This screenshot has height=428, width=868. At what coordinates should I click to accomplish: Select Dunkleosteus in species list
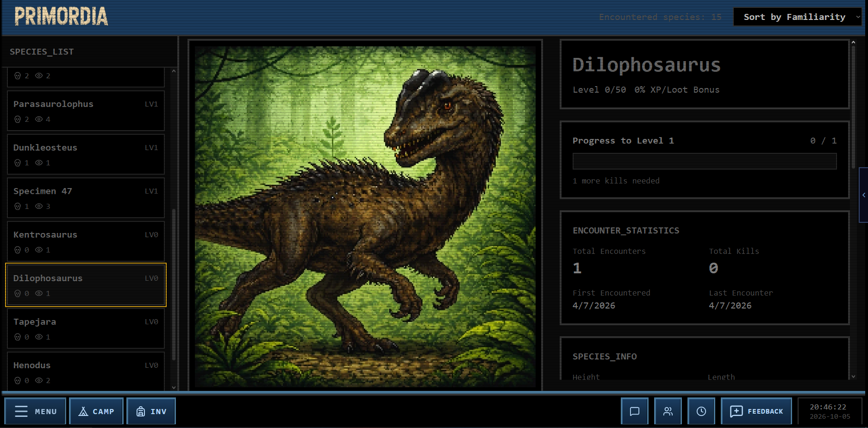86,154
